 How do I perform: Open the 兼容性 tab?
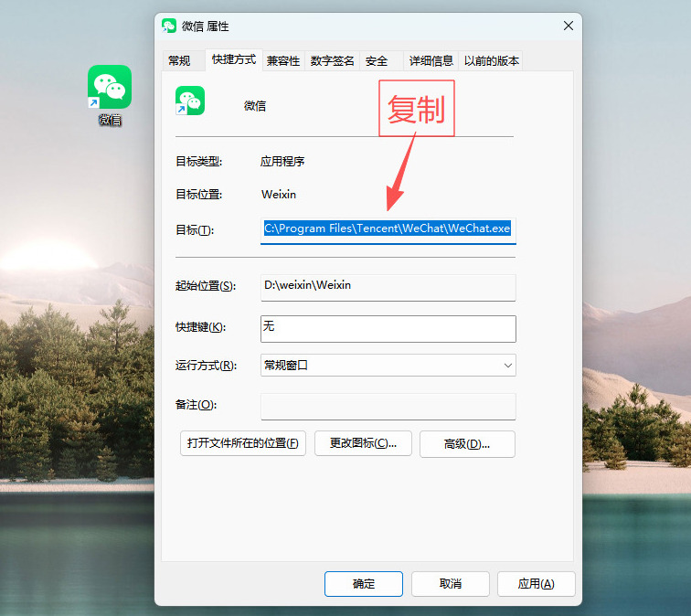[x=283, y=61]
